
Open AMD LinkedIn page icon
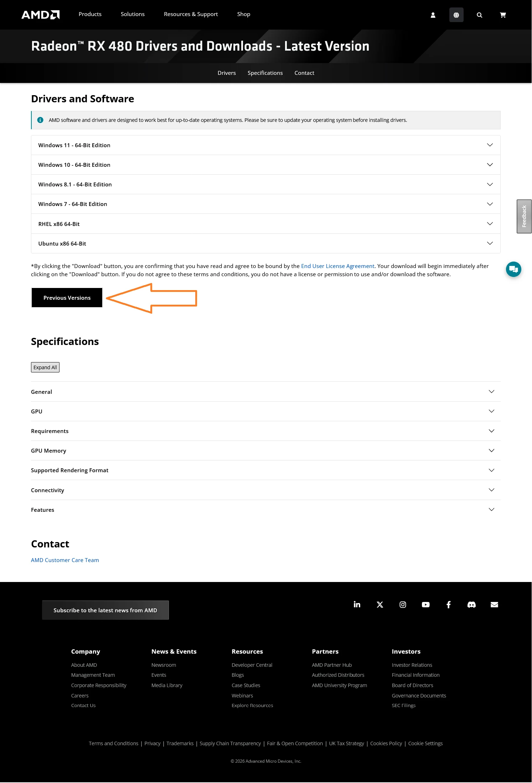coord(357,604)
